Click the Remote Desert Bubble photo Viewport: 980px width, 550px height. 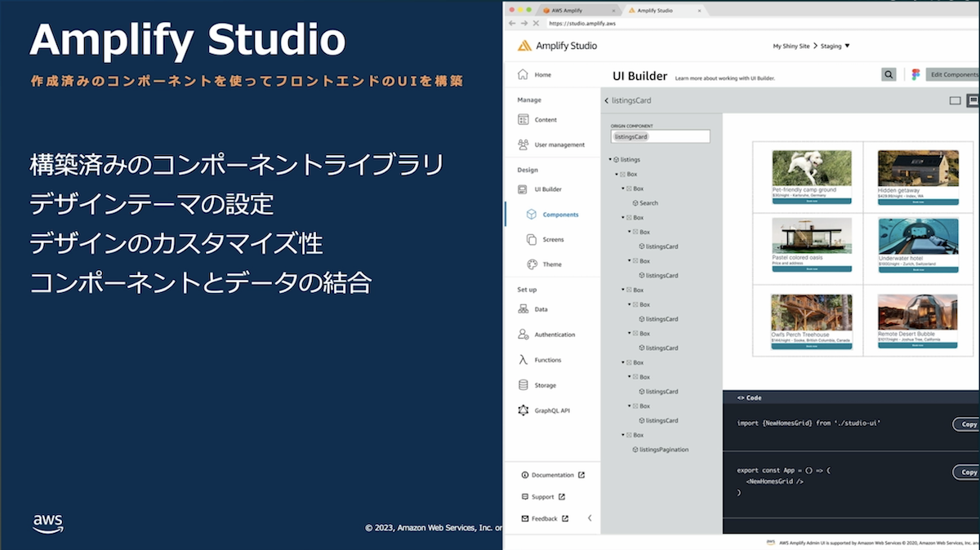pyautogui.click(x=918, y=313)
